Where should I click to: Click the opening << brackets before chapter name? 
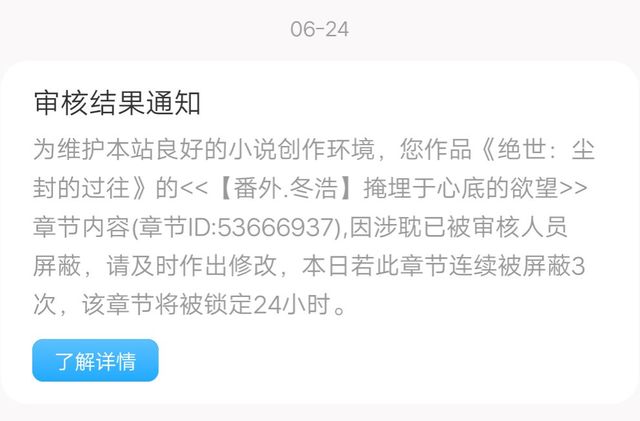[x=194, y=189]
